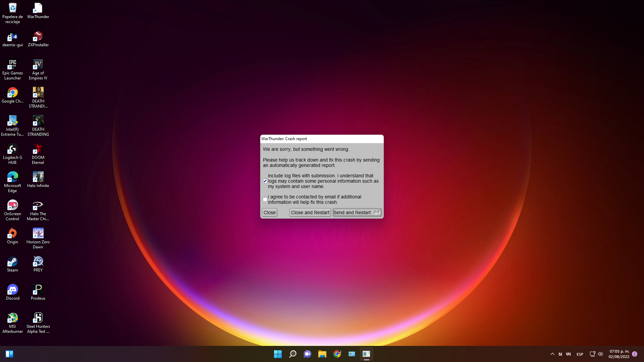
Task: Select the Steel Hunters Alpha Test icon
Action: pyautogui.click(x=38, y=323)
